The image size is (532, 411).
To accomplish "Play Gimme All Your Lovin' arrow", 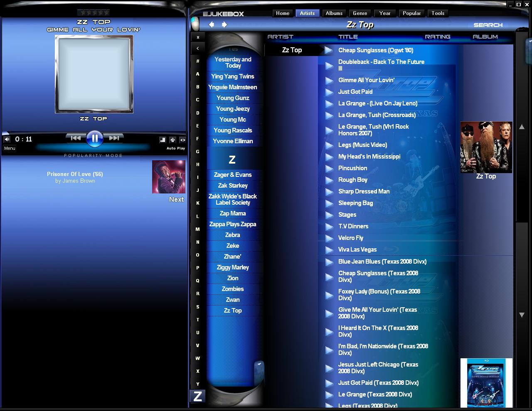I will (x=329, y=81).
